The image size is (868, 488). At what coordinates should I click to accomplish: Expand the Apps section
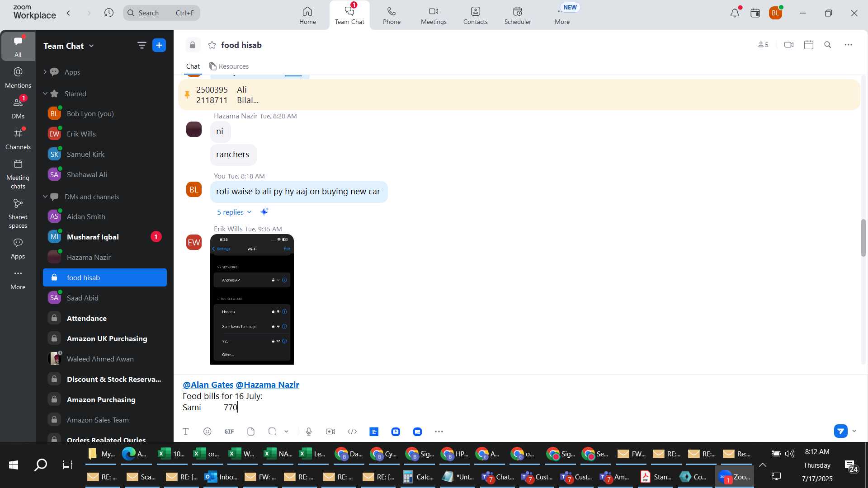pos(45,72)
